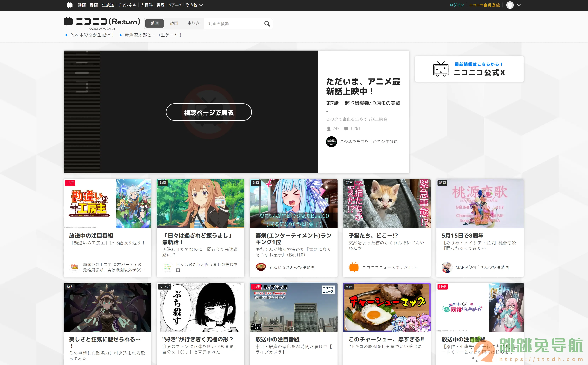
Task: Click 勘違いの工房主 channel avatar icon
Action: (x=75, y=267)
